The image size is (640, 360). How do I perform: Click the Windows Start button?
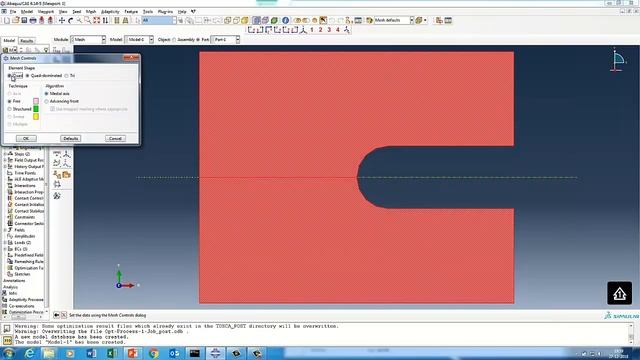(9, 353)
